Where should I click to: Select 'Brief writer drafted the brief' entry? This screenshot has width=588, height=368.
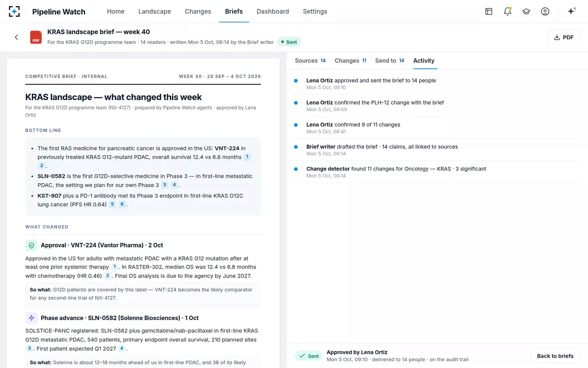(x=437, y=150)
